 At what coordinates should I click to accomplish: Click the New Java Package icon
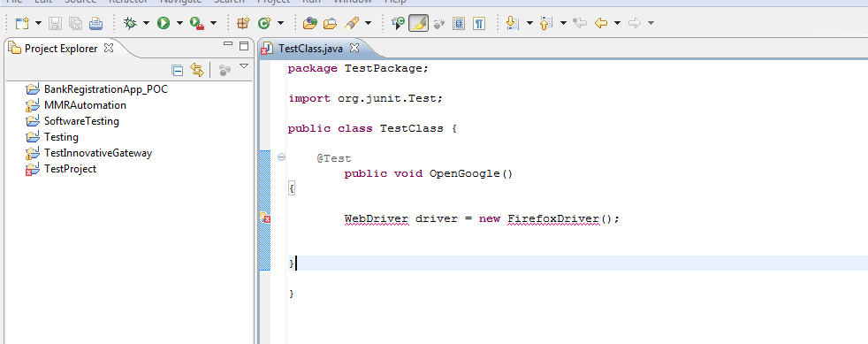(243, 23)
